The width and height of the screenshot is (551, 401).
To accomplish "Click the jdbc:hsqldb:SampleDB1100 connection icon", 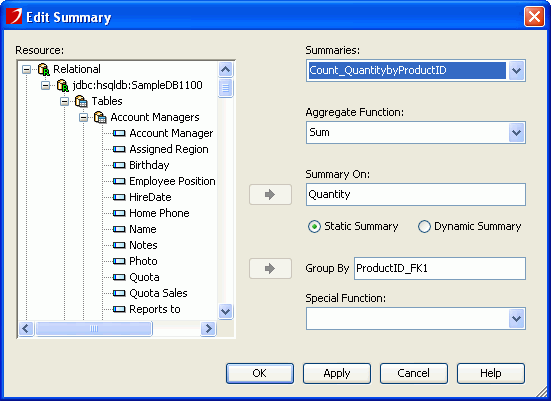I will click(x=63, y=85).
